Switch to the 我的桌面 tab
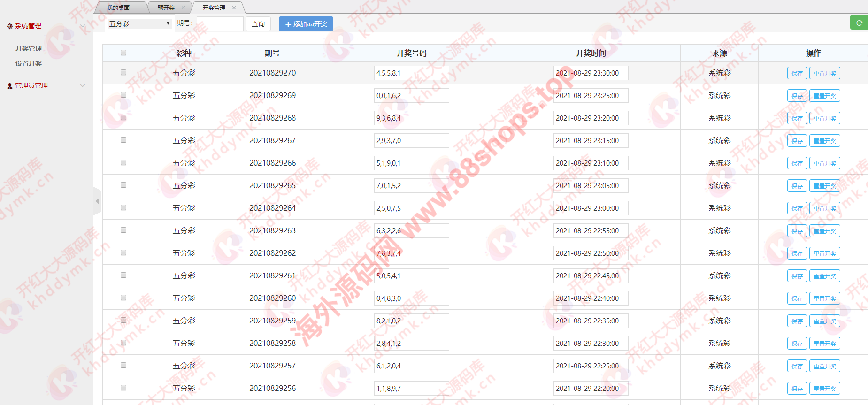The width and height of the screenshot is (868, 405). 118,8
